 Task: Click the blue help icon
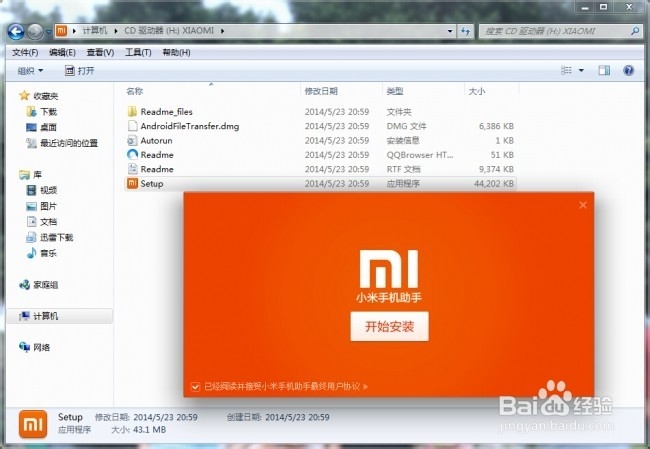click(628, 70)
